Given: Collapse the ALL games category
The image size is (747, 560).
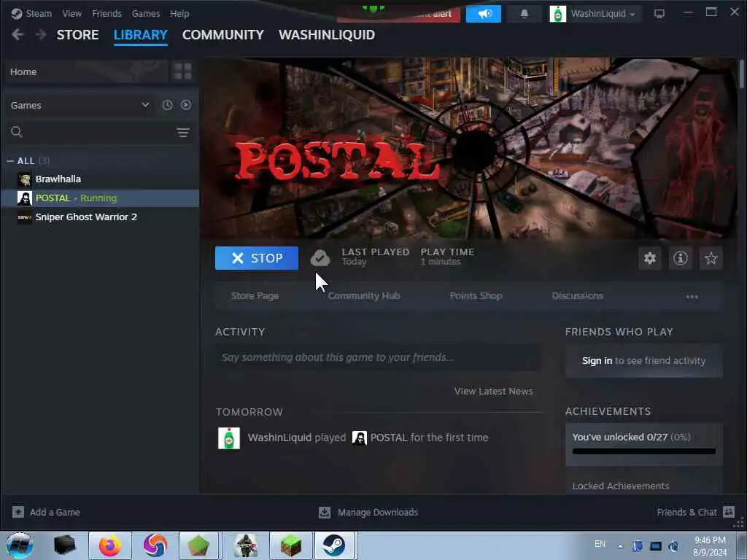Looking at the screenshot, I should pyautogui.click(x=10, y=161).
